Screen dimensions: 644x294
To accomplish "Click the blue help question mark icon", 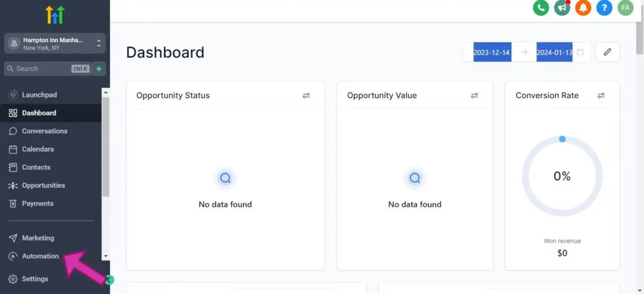I will (x=604, y=8).
